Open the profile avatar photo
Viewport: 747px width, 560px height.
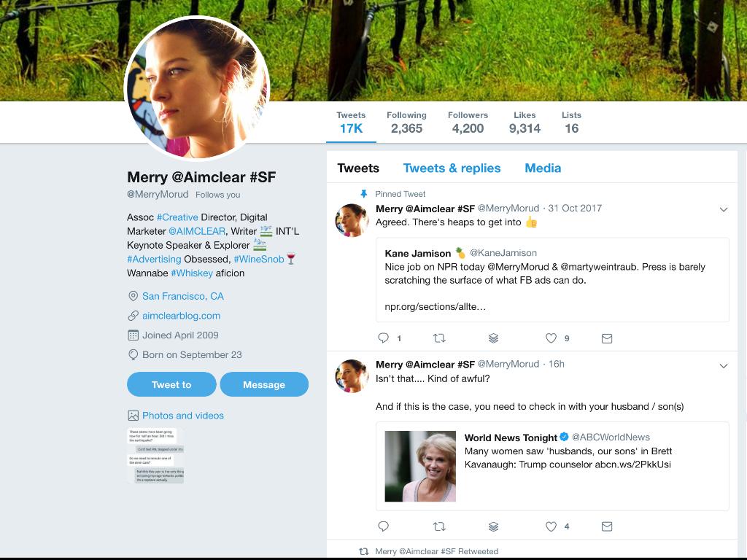[x=197, y=89]
